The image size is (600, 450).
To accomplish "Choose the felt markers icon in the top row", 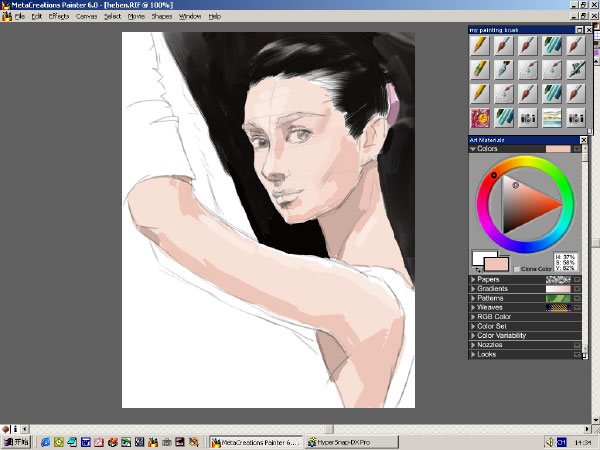I will 552,46.
